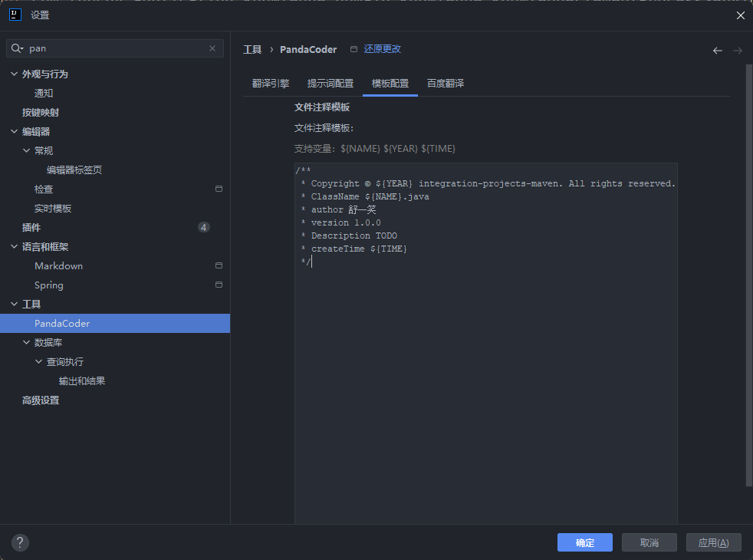Collapse the 外观与行为 tree section
This screenshot has height=560, width=753.
(14, 74)
